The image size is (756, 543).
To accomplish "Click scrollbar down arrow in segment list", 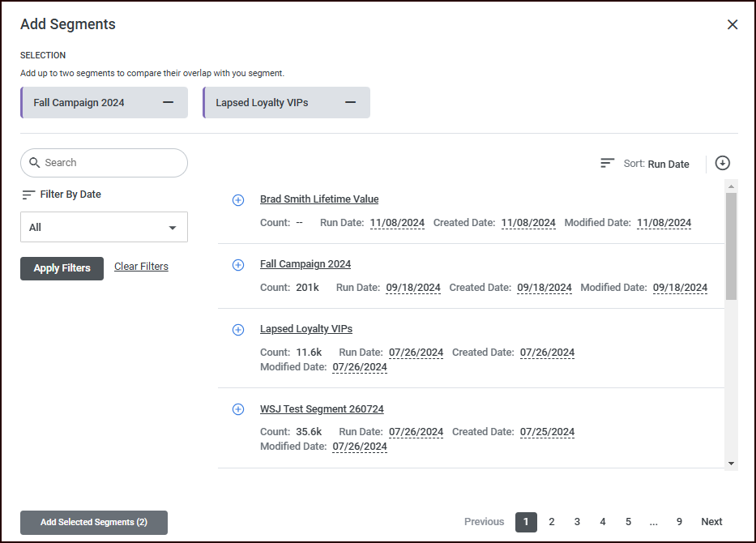I will pyautogui.click(x=732, y=463).
